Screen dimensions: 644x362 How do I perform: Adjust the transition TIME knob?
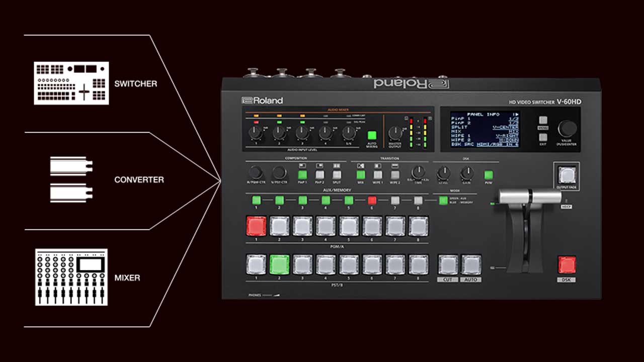pos(417,173)
